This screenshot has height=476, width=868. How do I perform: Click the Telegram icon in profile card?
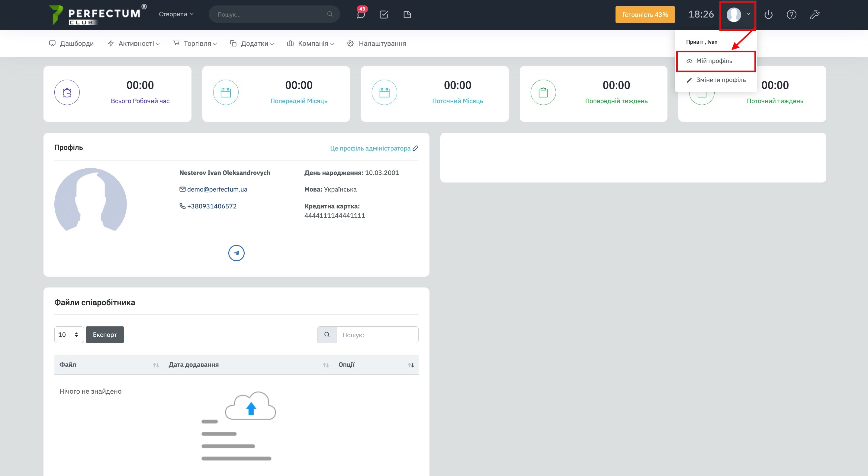[236, 253]
